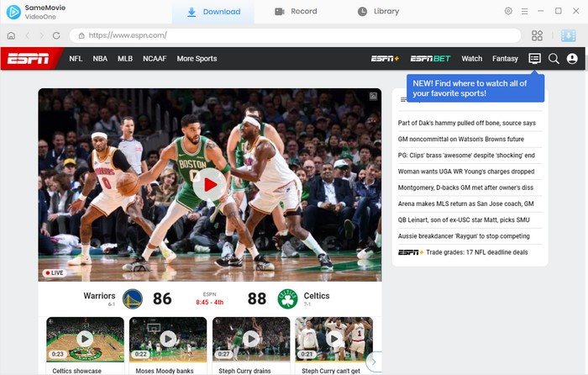Open the Watch link
This screenshot has height=375, width=588.
click(x=472, y=59)
